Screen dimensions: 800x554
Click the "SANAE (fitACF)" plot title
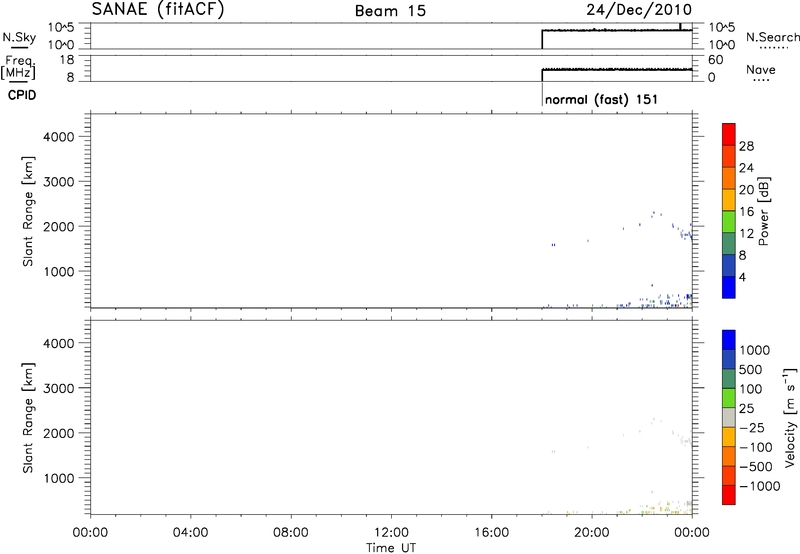(158, 10)
